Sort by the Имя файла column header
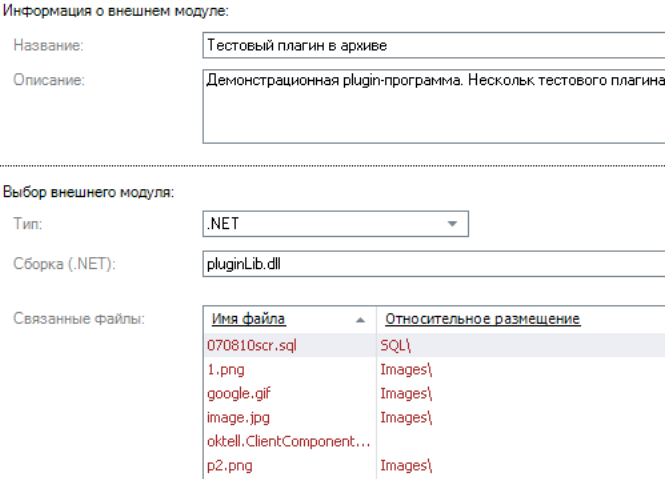This screenshot has height=479, width=665. [x=249, y=319]
